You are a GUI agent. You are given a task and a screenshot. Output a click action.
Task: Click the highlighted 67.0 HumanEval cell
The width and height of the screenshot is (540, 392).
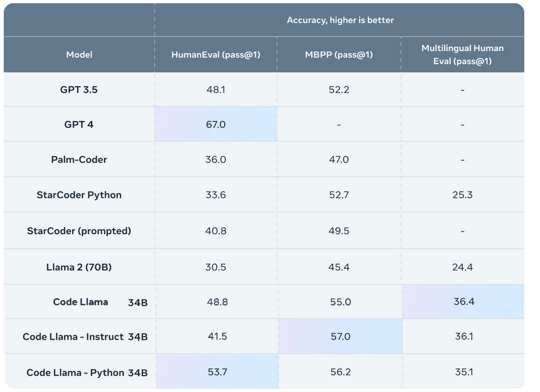[x=216, y=124]
